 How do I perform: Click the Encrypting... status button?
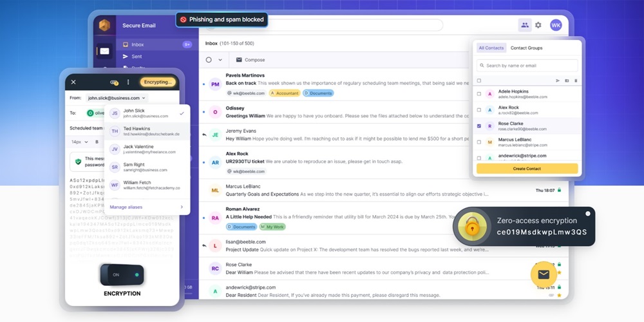(158, 82)
